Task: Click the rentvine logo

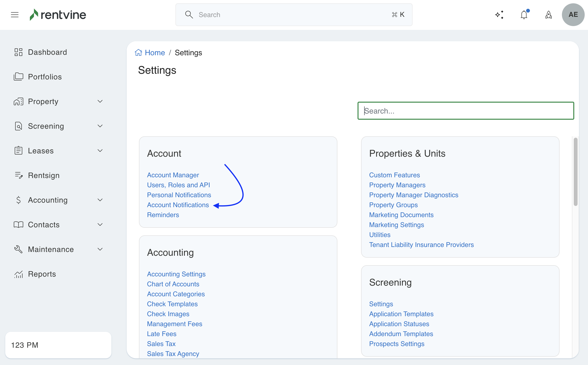Action: (x=58, y=15)
